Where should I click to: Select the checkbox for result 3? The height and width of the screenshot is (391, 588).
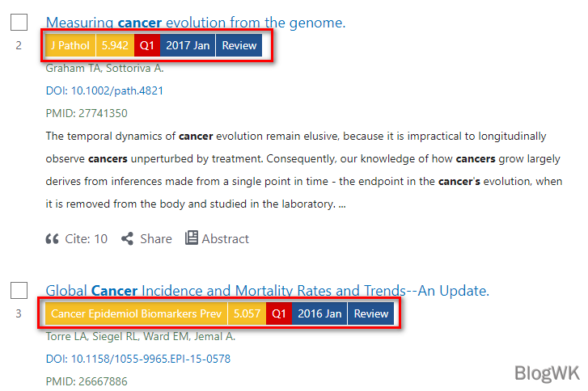19,291
